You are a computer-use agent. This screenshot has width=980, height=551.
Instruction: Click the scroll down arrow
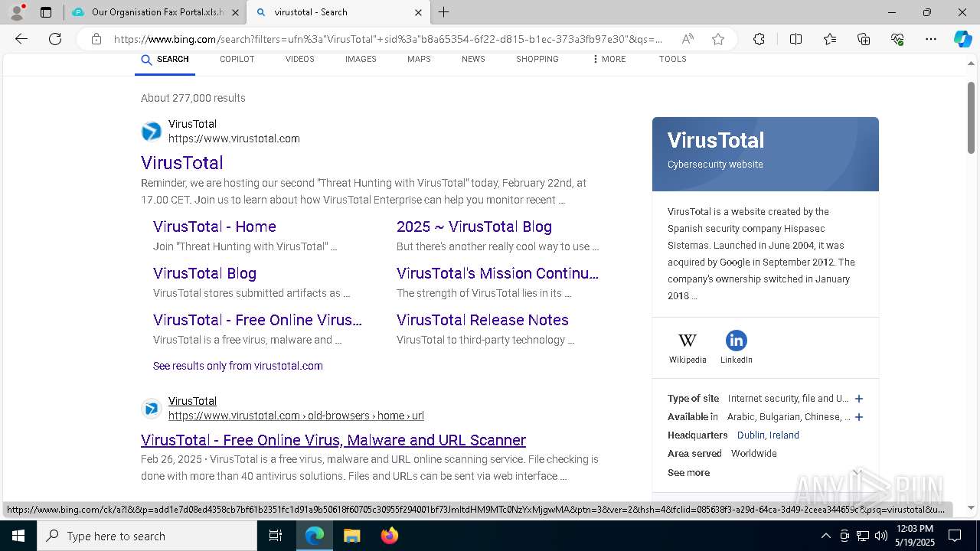(x=972, y=507)
